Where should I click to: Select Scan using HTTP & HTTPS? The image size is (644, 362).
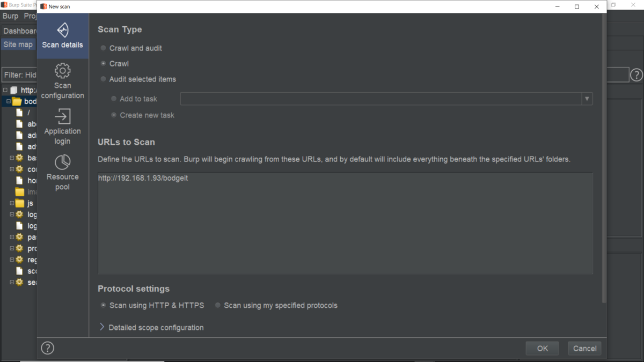152,306
